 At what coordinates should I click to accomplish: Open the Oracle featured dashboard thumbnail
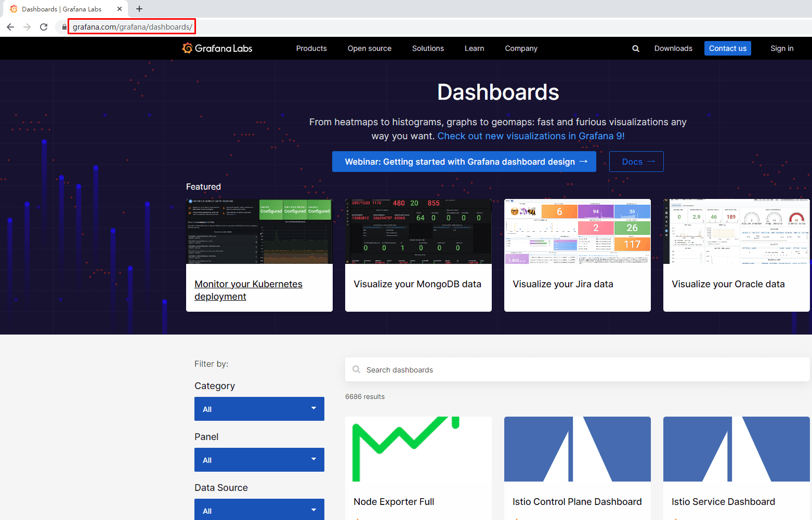[737, 232]
